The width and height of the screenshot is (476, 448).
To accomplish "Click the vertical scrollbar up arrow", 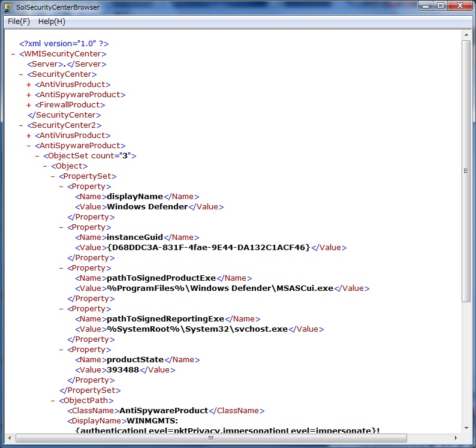I will tap(466, 35).
